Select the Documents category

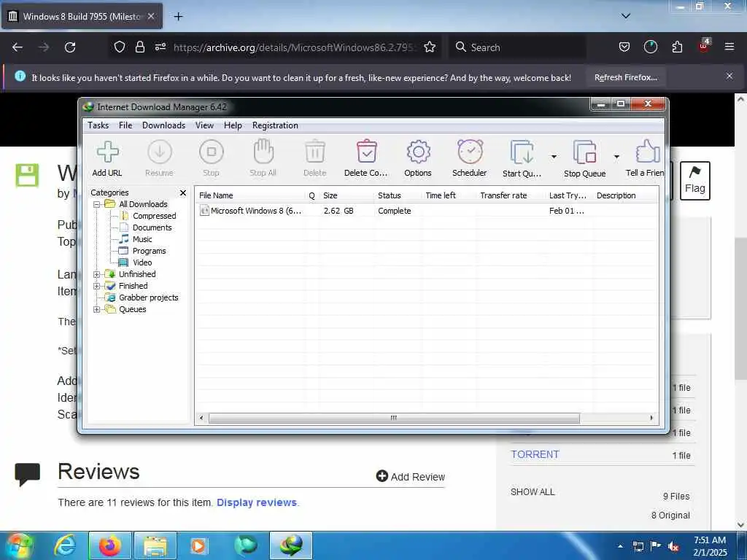tap(152, 227)
